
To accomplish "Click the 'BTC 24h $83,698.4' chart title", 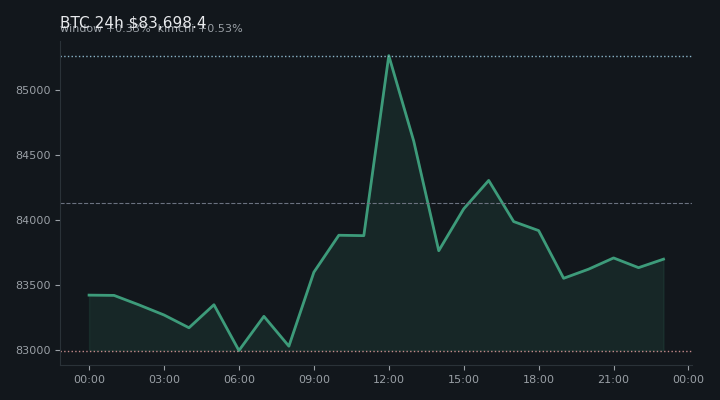I will pos(133,22).
